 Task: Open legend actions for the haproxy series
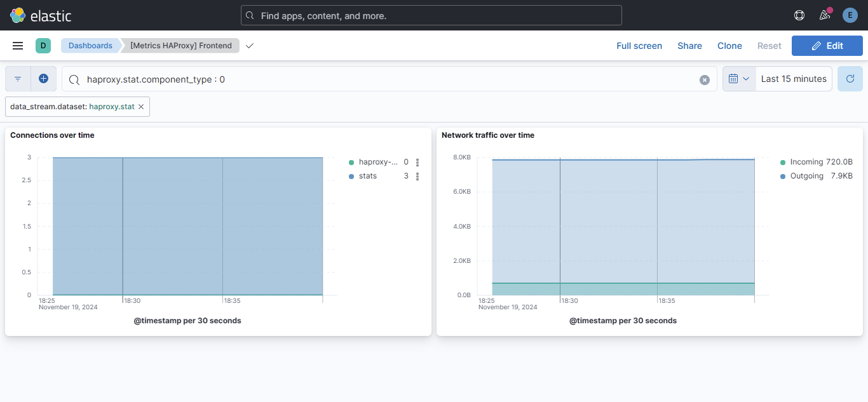point(417,162)
